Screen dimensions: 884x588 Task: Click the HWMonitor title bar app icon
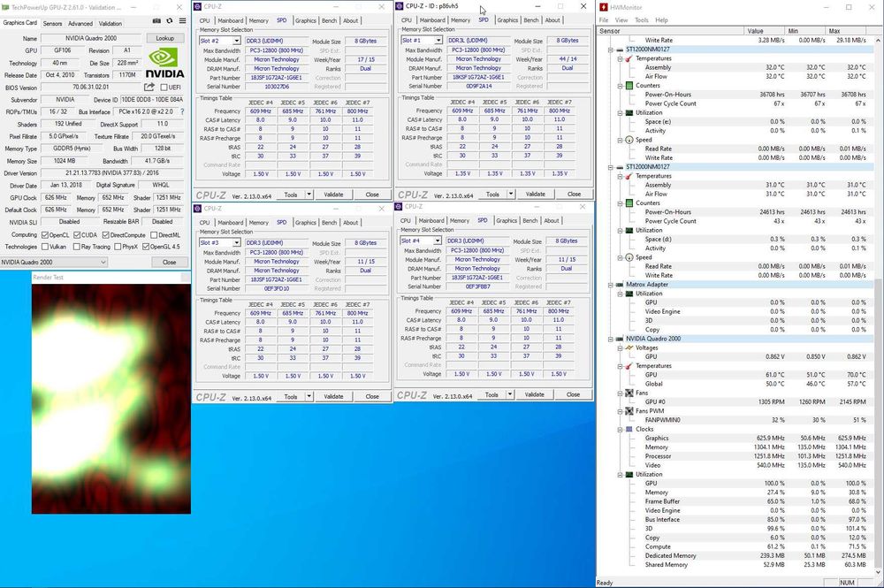pos(604,7)
